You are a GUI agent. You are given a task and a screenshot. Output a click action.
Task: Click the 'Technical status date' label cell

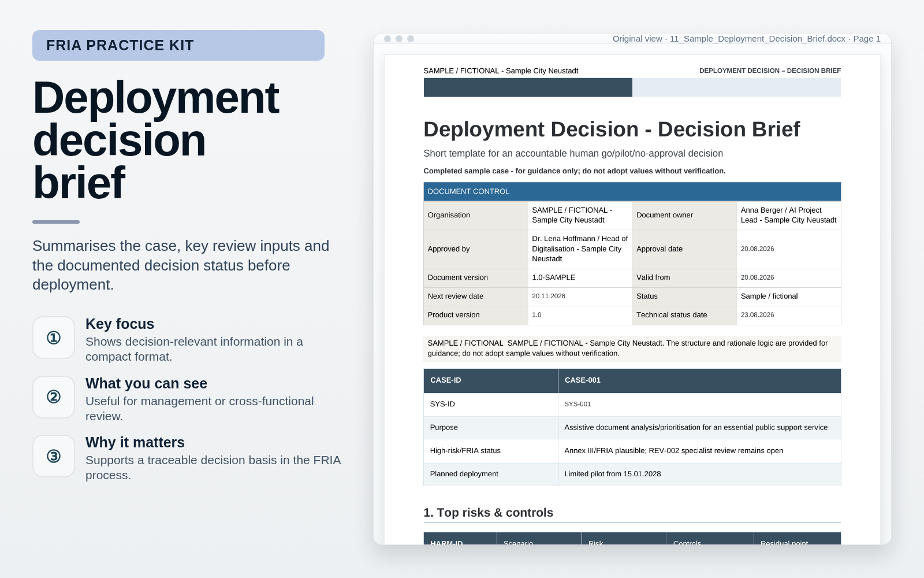pyautogui.click(x=684, y=315)
